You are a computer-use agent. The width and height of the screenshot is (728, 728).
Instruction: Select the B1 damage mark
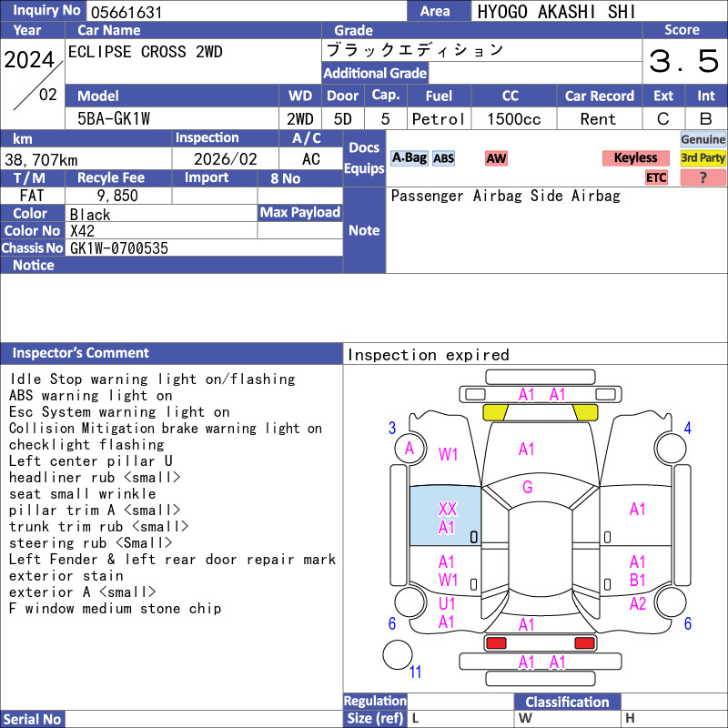click(x=638, y=581)
